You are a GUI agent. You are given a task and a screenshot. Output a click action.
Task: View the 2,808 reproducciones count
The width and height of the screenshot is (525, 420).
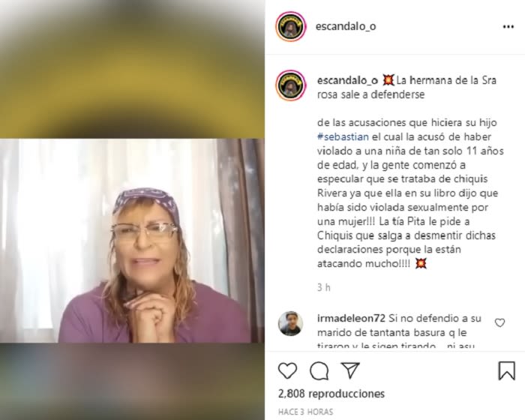331,394
